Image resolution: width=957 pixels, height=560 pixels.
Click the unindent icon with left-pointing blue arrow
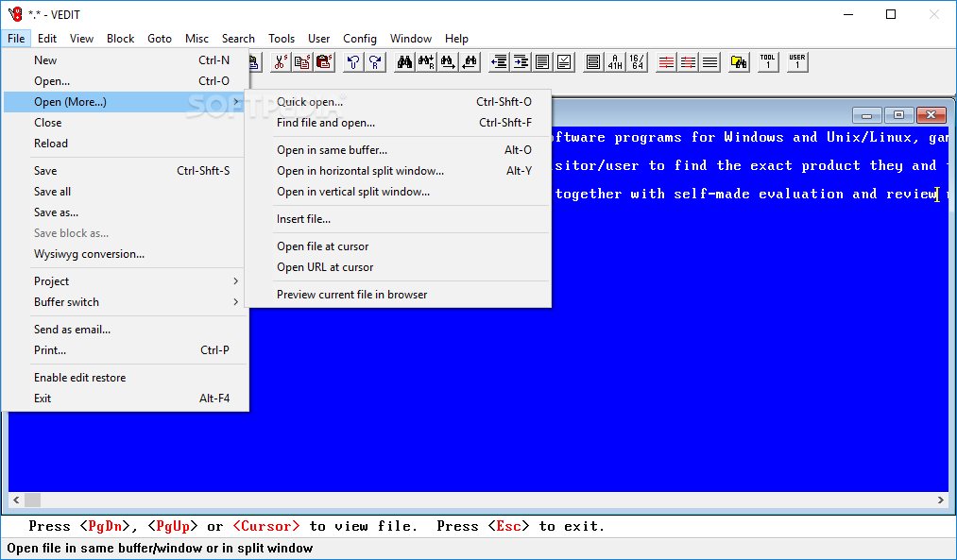[x=499, y=61]
